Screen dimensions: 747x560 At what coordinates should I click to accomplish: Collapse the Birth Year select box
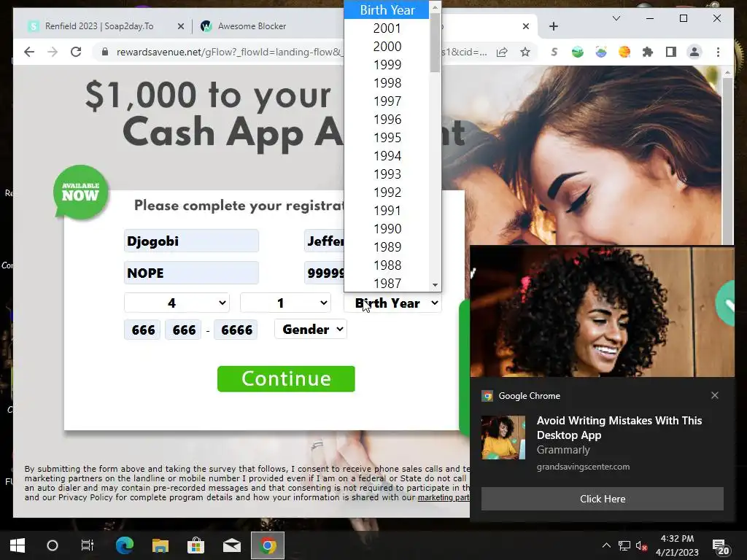coord(393,303)
